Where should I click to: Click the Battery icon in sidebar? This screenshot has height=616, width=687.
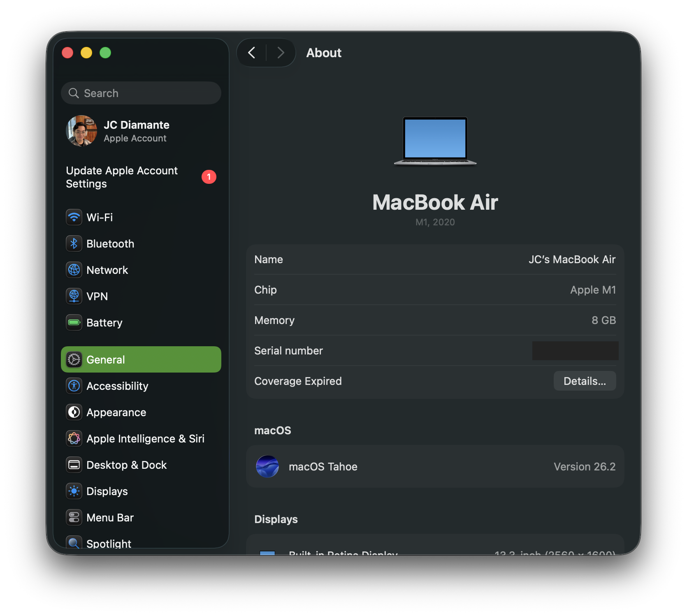tap(74, 322)
